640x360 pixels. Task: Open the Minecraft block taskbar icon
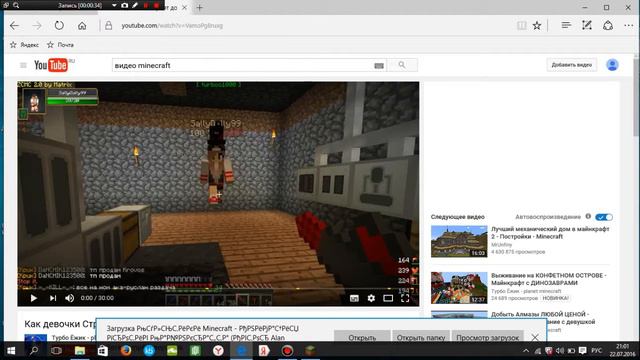(x=310, y=351)
